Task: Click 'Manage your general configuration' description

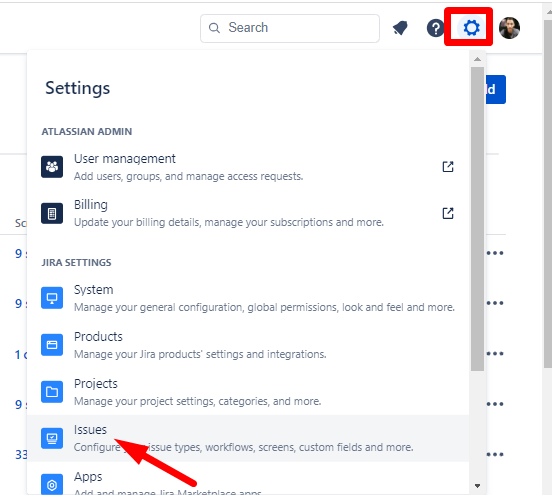Action: (264, 307)
